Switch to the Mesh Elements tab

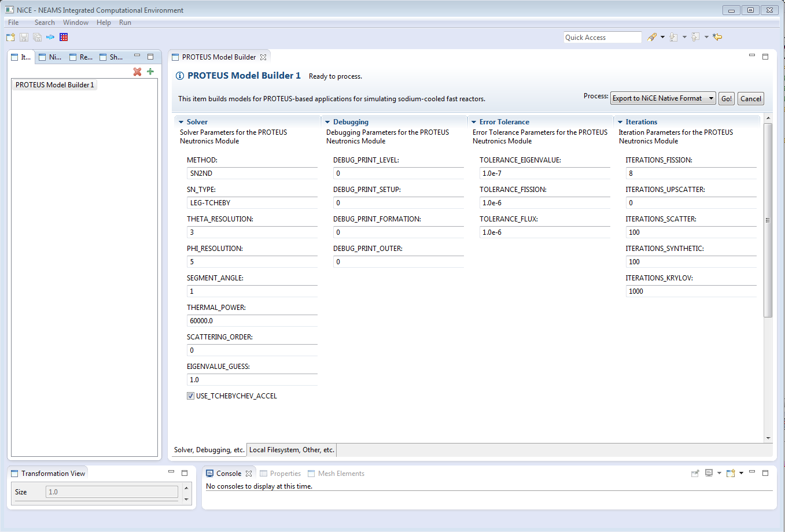click(x=336, y=474)
